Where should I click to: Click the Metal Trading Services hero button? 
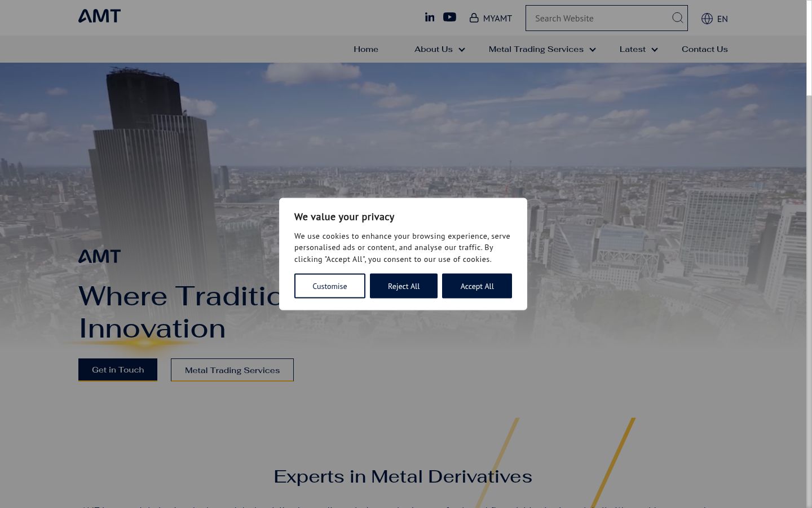click(x=232, y=370)
